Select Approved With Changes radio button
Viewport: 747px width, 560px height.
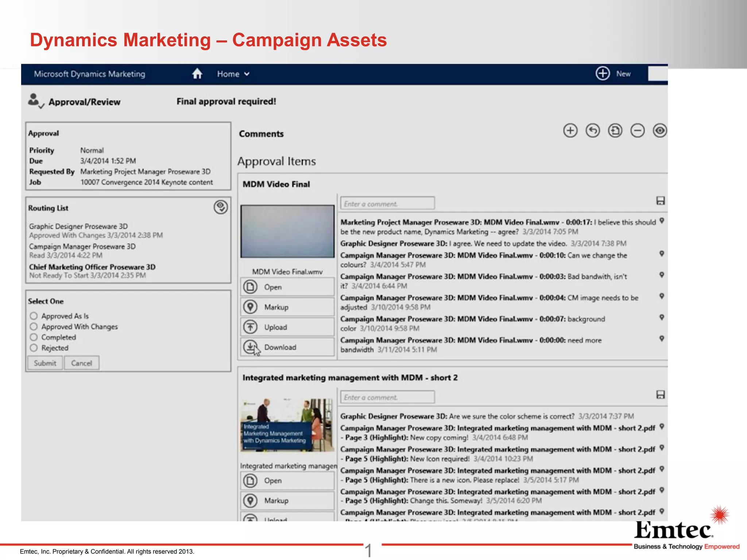tap(34, 326)
